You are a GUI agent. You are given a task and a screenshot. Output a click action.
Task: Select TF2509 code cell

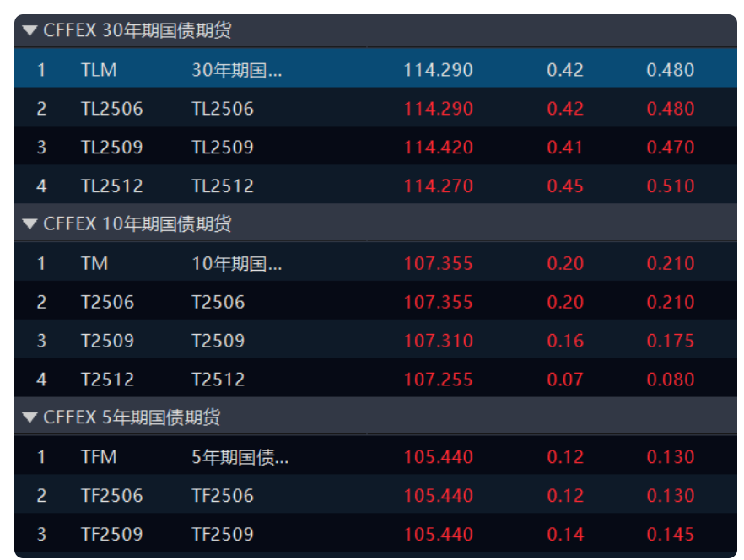112,534
